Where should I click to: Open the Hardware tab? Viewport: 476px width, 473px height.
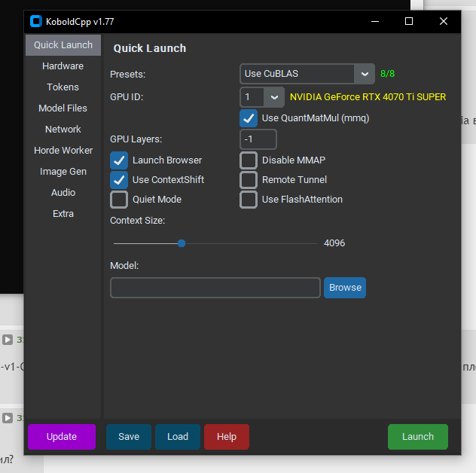[x=63, y=66]
